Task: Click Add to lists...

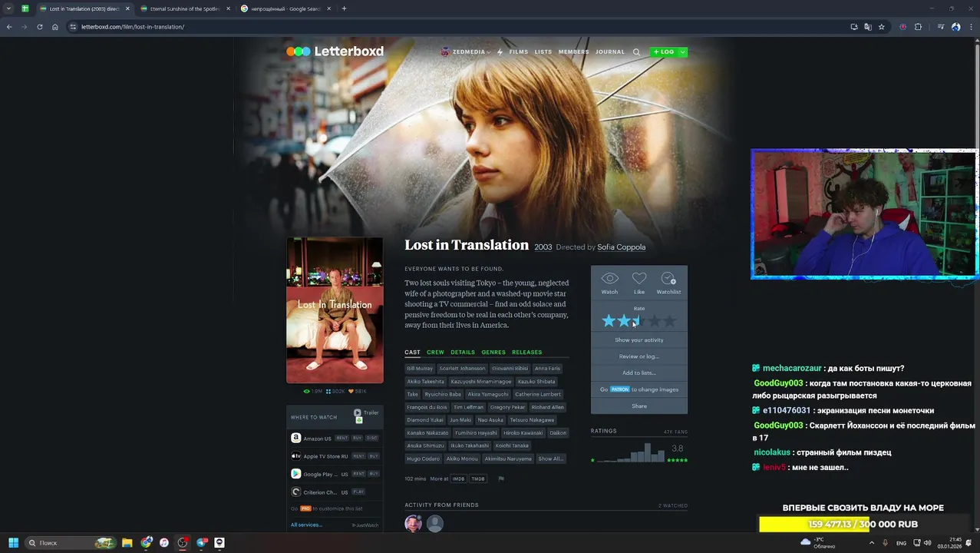Action: tap(639, 373)
